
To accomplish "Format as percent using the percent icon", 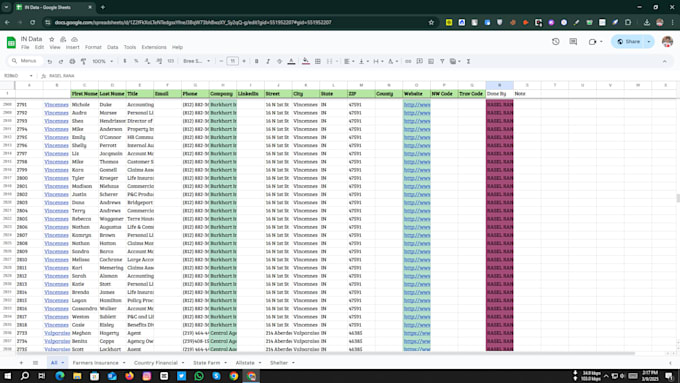I will [x=136, y=61].
